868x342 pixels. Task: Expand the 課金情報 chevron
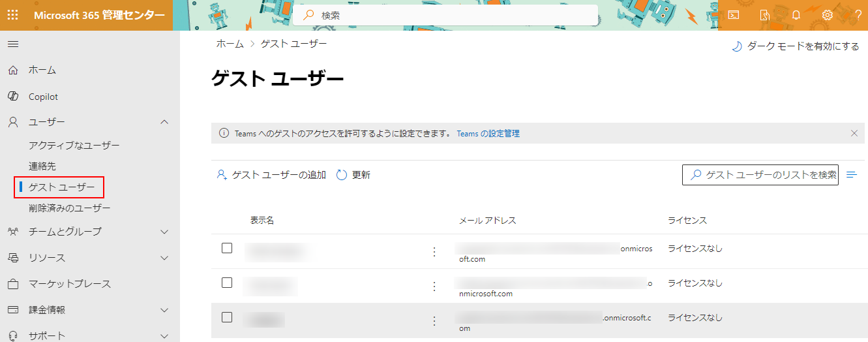[164, 310]
